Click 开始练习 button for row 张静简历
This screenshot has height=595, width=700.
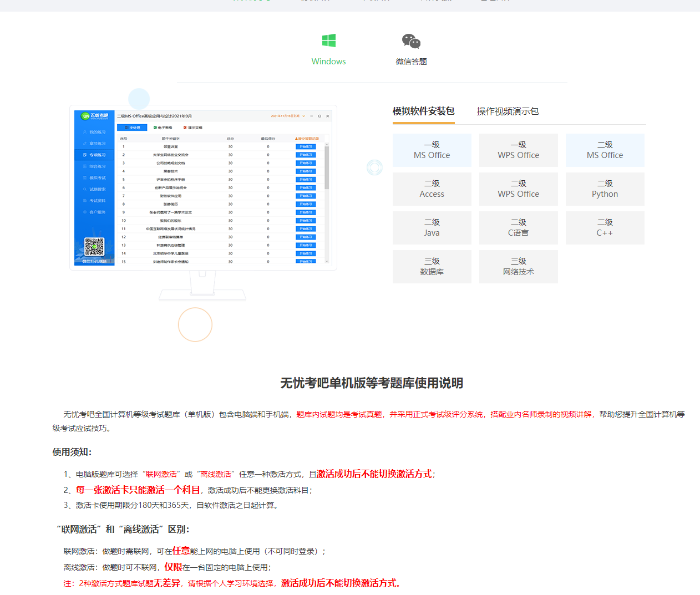[306, 204]
